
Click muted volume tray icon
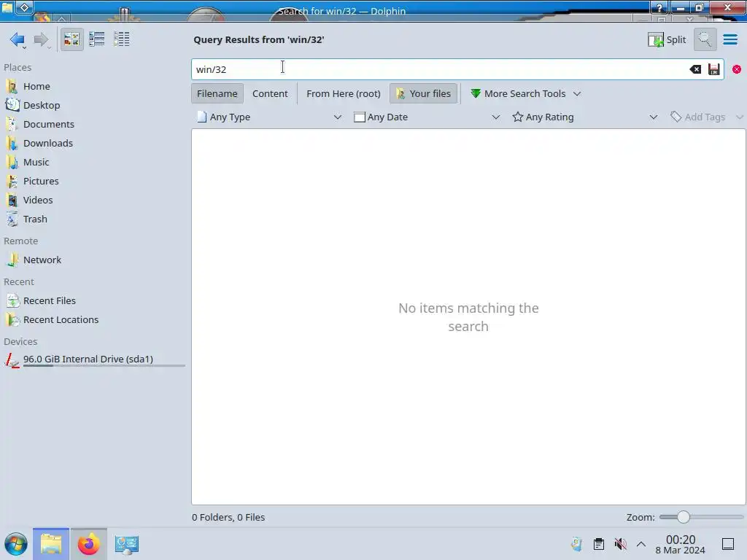coord(620,544)
